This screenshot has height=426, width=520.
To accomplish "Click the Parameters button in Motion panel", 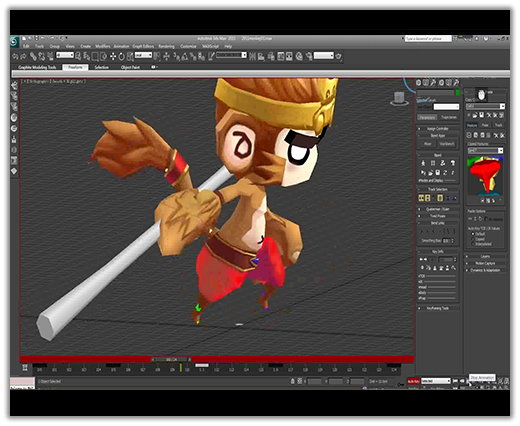I will 427,117.
